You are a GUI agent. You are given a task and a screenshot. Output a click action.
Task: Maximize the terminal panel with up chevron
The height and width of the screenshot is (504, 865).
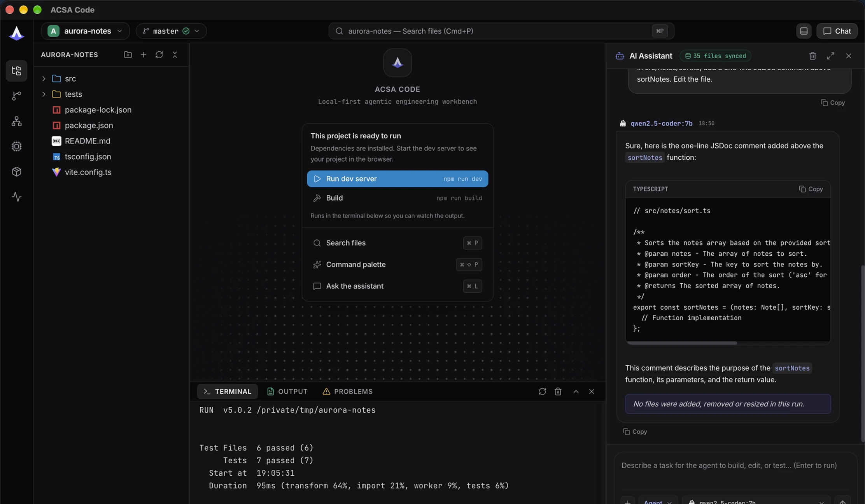576,391
